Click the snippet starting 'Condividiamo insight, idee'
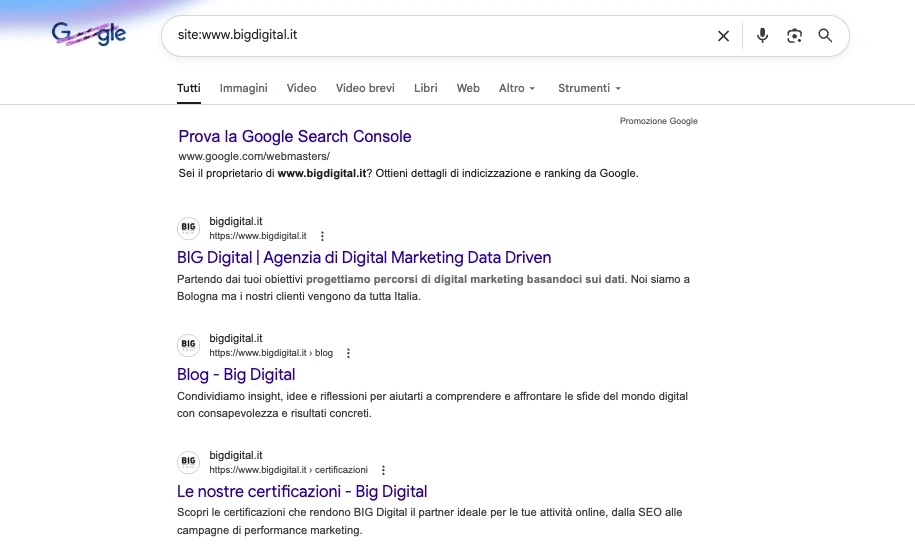Image resolution: width=915 pixels, height=548 pixels. coord(432,404)
